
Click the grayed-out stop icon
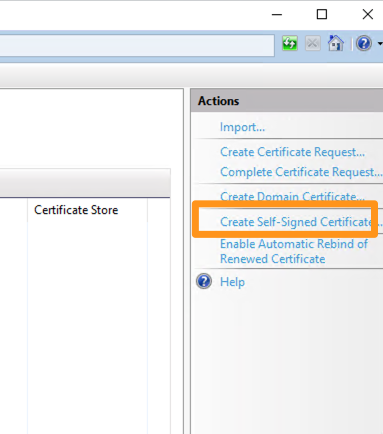tap(313, 43)
